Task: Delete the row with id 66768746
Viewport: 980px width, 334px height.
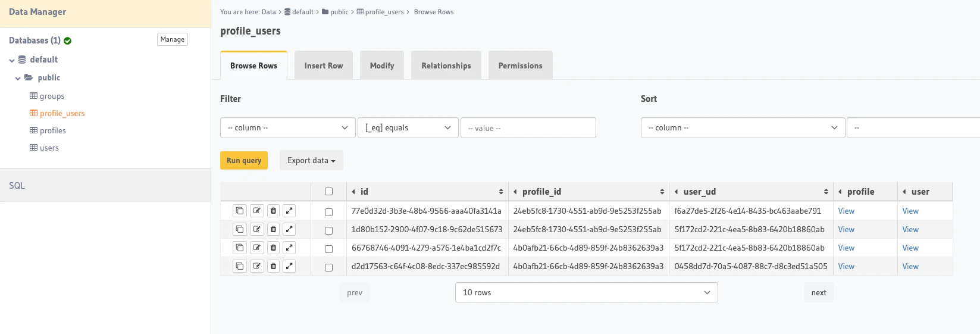Action: 273,248
